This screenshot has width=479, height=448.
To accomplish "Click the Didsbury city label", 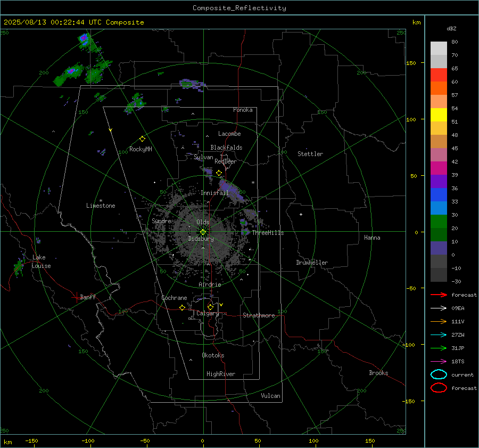I will click(201, 239).
